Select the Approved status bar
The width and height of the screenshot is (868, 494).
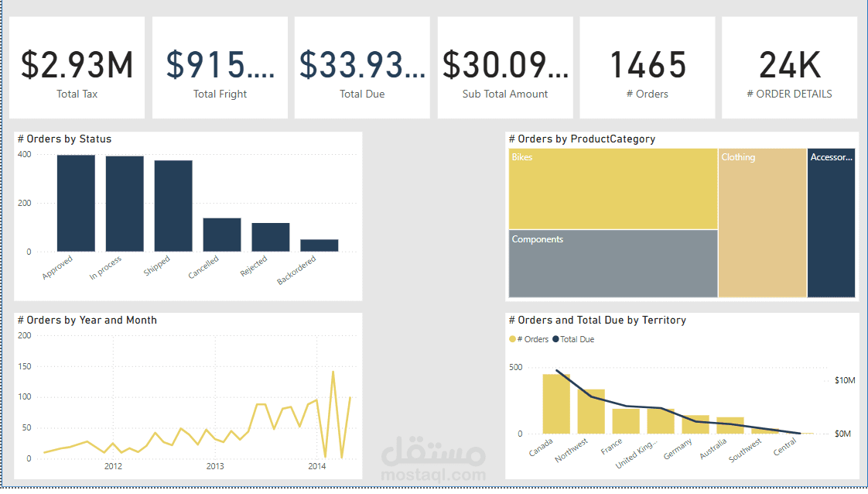pos(76,203)
